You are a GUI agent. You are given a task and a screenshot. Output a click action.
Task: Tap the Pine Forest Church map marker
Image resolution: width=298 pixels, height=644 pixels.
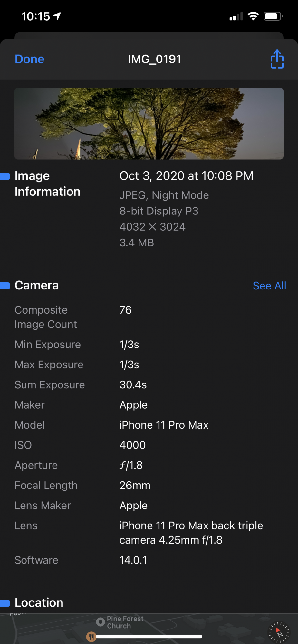tap(101, 622)
